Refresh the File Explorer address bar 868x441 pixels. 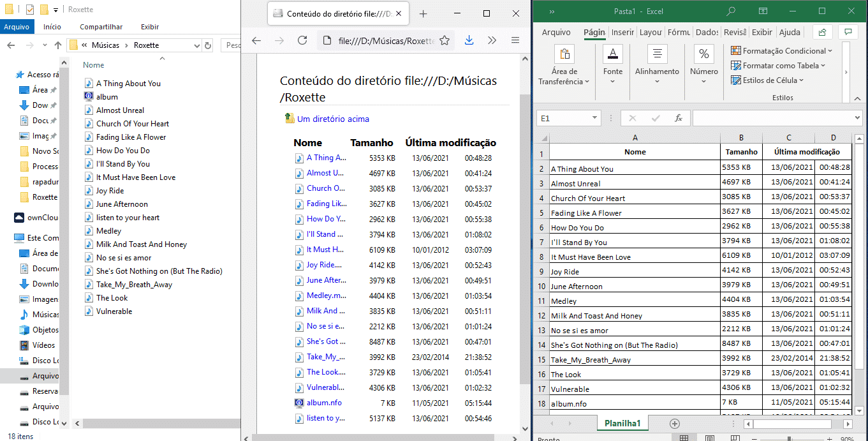(208, 45)
